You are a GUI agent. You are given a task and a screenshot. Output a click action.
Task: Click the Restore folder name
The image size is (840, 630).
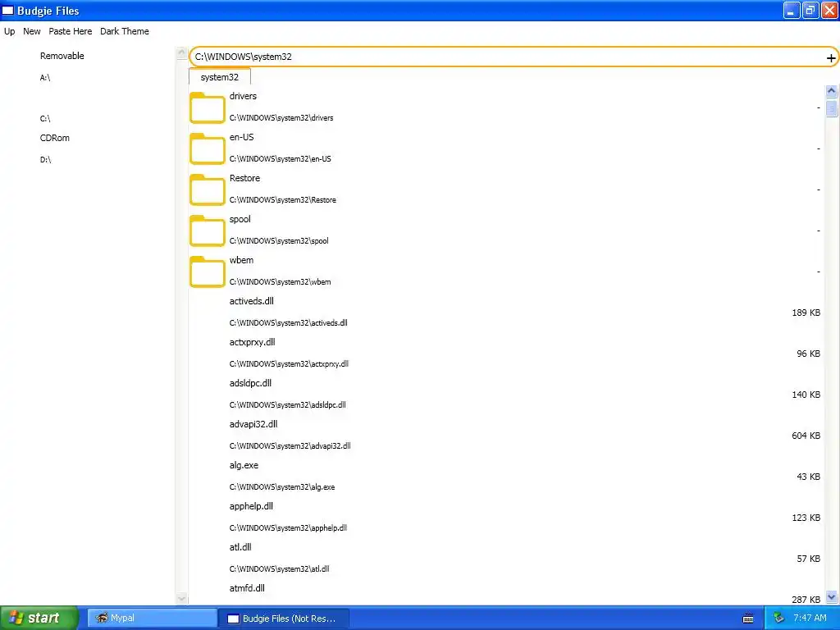[x=244, y=178]
